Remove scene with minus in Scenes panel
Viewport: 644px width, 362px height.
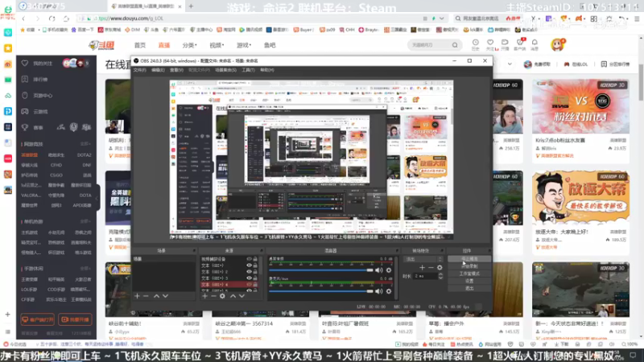[x=146, y=296]
